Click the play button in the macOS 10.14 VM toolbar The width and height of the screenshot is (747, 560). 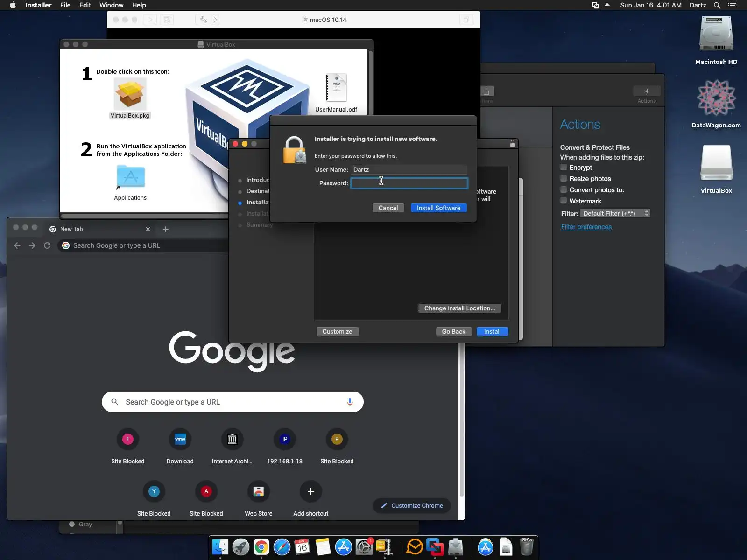(150, 20)
